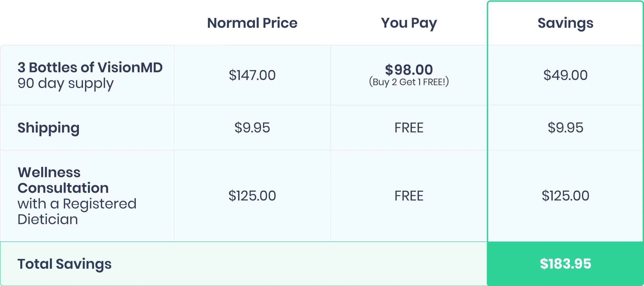Click FREE in the Shipping row
Screen dimensions: 644x286
[409, 128]
